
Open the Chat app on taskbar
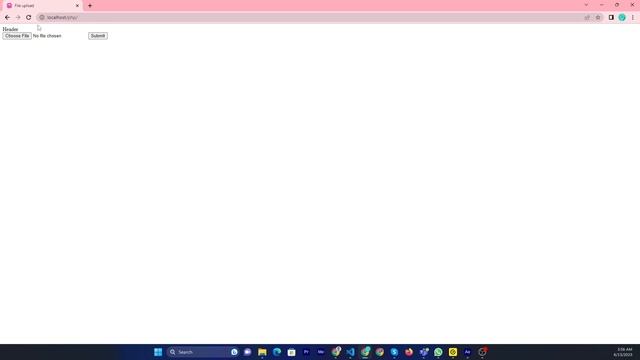click(248, 352)
